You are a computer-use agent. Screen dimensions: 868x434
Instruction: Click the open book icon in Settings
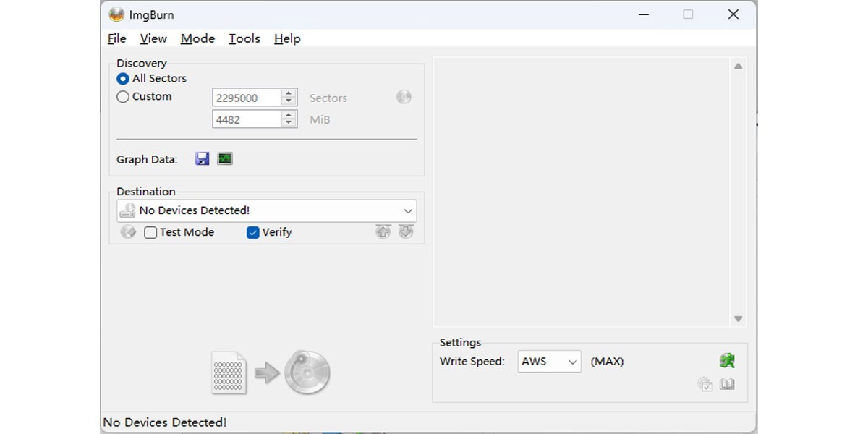727,385
